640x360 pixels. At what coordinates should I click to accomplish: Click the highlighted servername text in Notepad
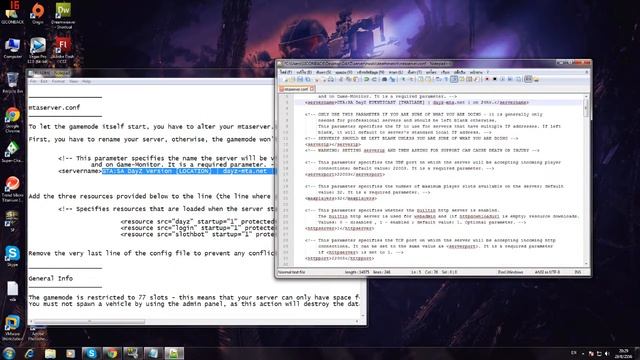tap(189, 171)
